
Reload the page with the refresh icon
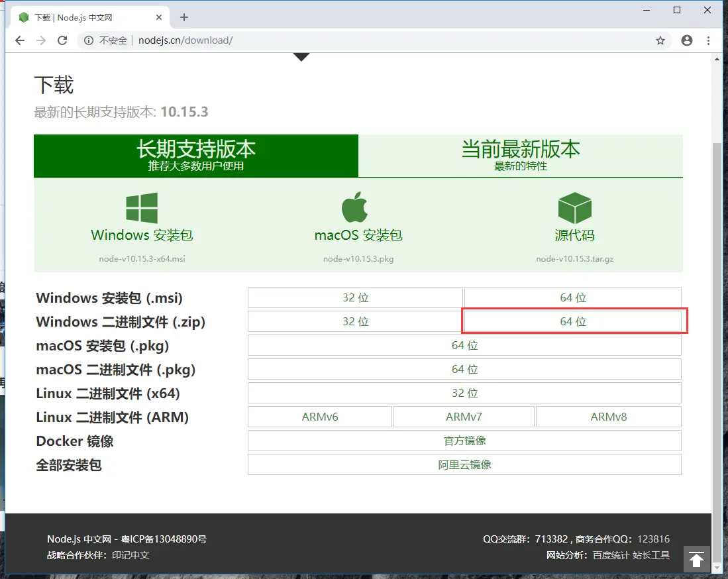tap(62, 40)
